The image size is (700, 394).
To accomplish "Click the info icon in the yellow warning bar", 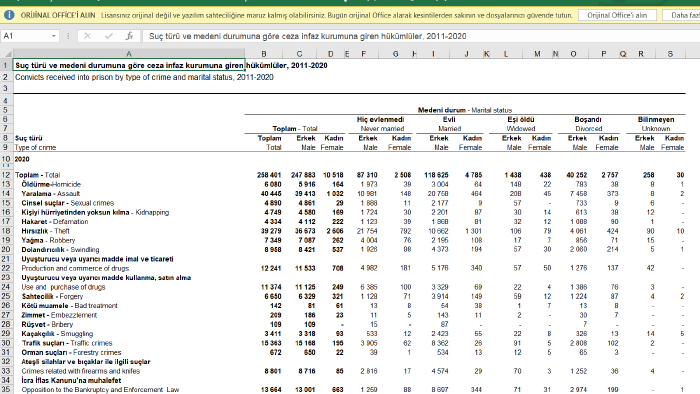I will [9, 15].
